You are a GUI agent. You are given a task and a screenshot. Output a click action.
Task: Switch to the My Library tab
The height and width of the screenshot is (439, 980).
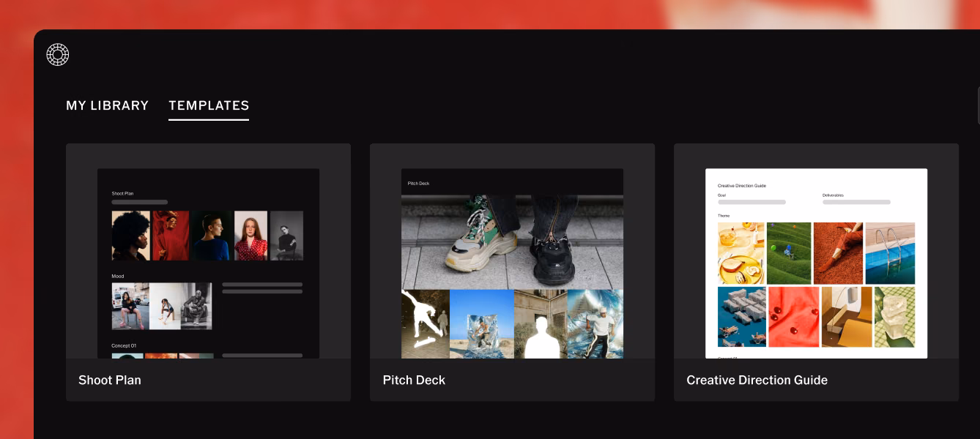[x=107, y=105]
